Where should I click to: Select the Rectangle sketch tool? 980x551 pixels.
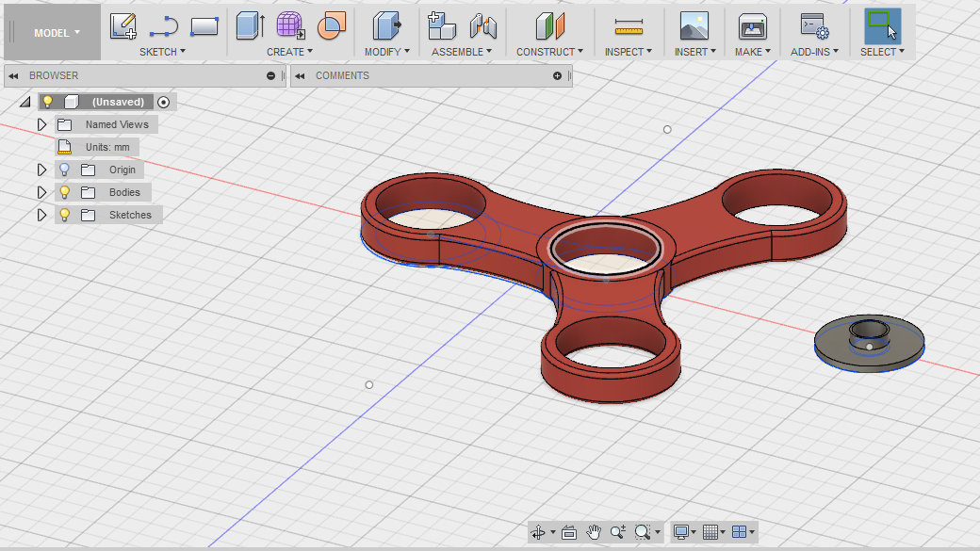click(204, 26)
